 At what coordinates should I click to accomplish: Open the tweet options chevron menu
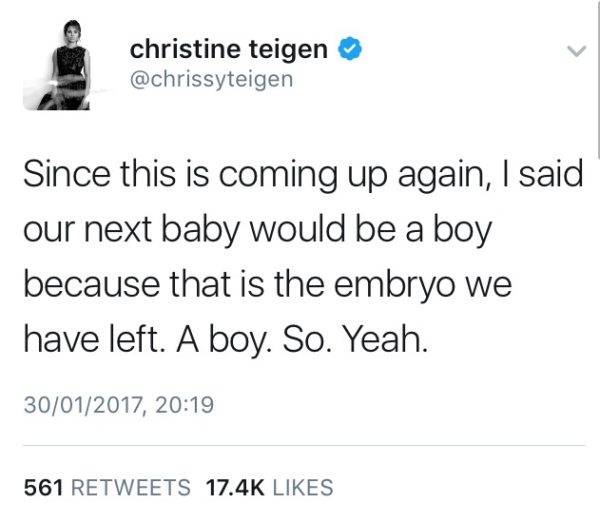576,51
